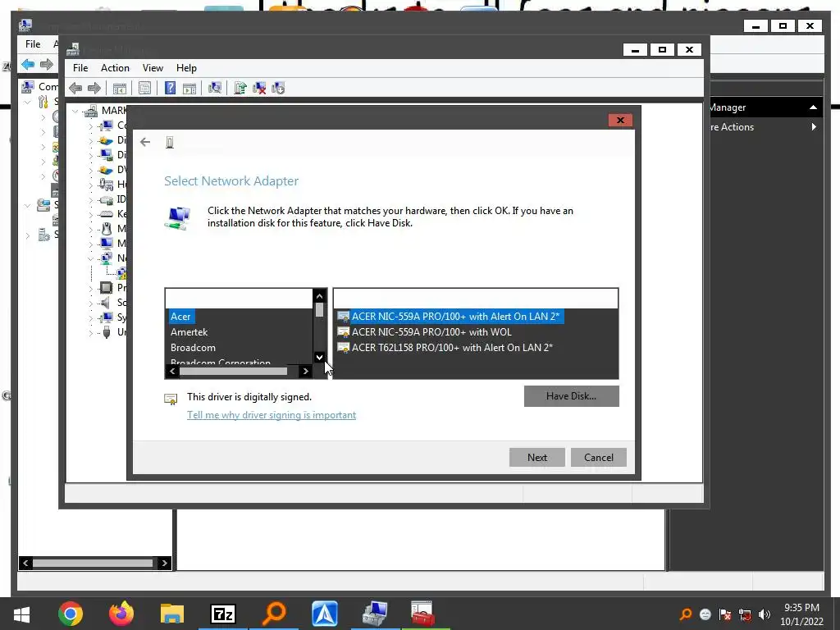Close the Select Network Adapter dialog
Screen dimensions: 840x630
click(620, 120)
